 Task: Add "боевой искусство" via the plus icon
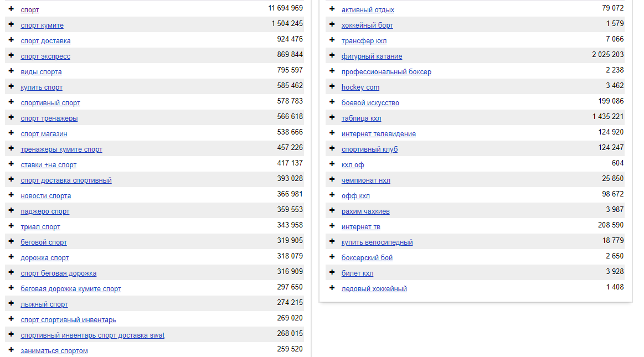(332, 102)
